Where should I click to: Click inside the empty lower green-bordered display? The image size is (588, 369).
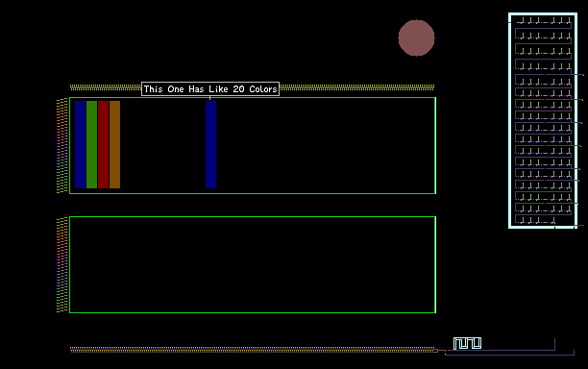[253, 265]
